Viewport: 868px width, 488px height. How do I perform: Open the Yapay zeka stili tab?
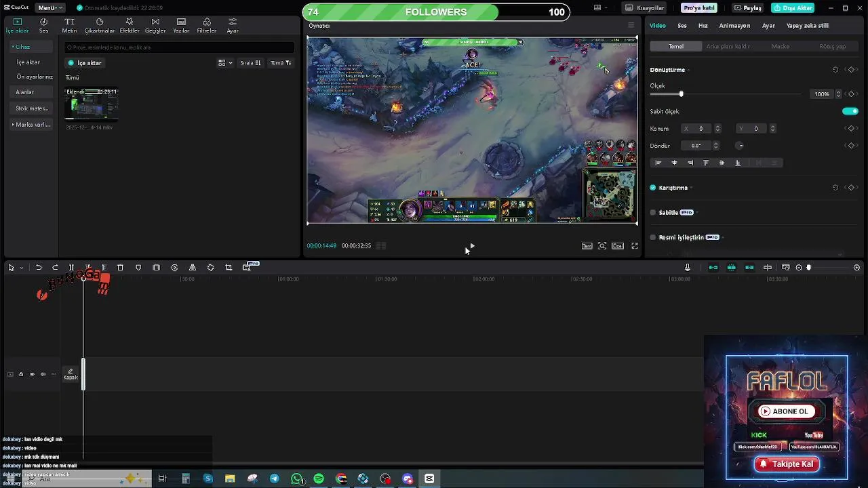(807, 26)
